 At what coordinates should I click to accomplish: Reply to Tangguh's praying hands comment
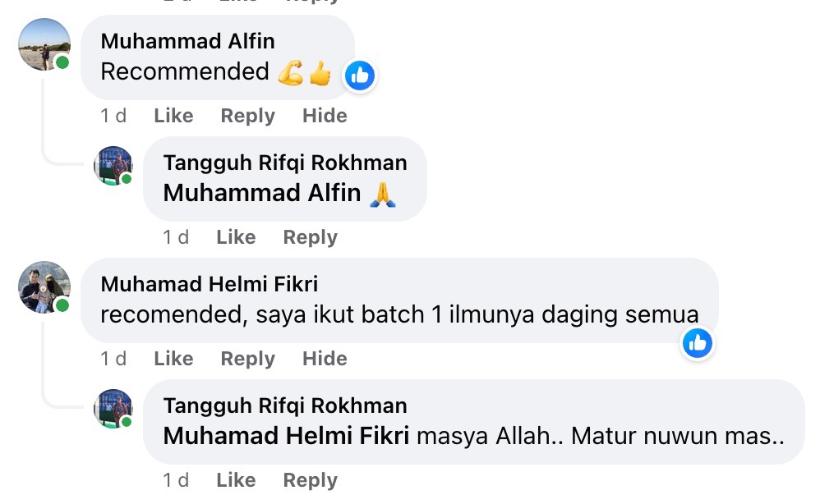[x=310, y=237]
